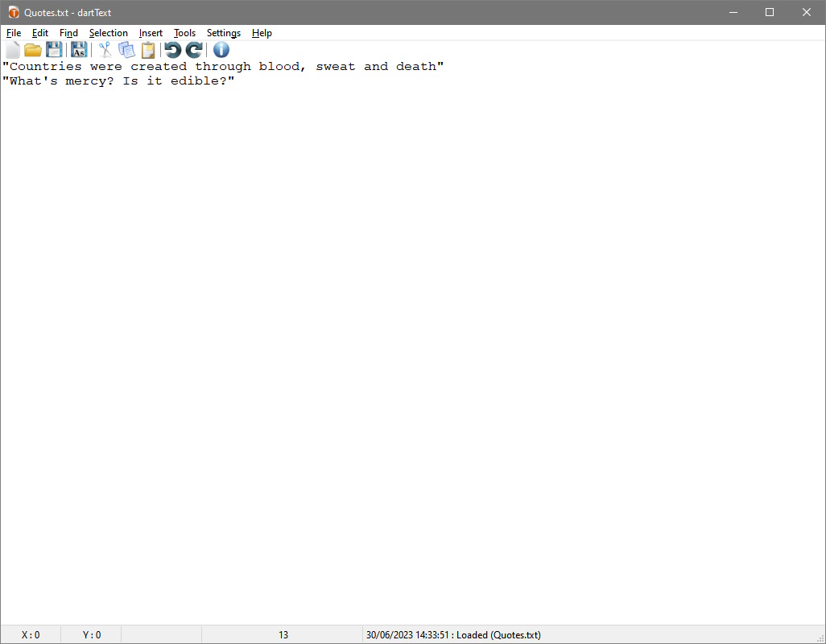
Task: Undo the last edit via toolbar
Action: click(x=173, y=50)
